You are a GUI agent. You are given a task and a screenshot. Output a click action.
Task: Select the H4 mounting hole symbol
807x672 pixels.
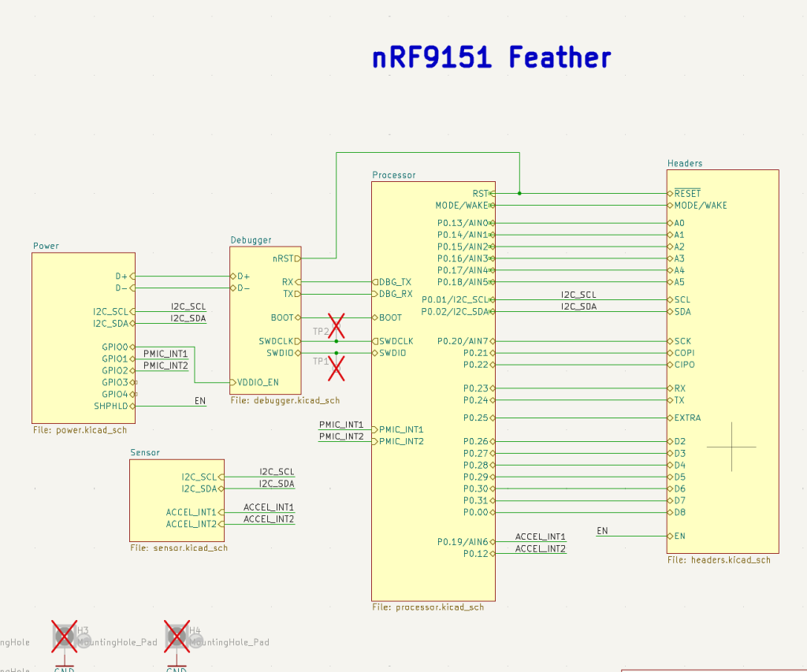click(x=177, y=637)
